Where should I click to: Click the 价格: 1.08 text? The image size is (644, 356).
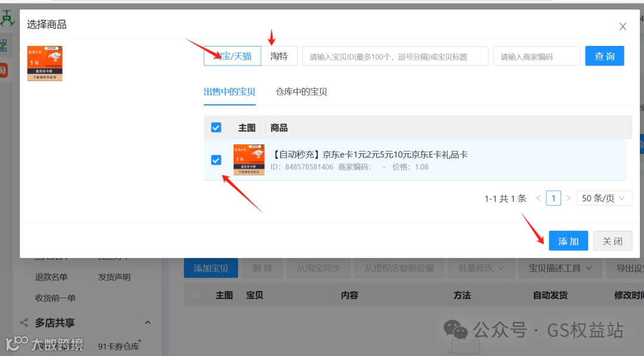point(410,167)
